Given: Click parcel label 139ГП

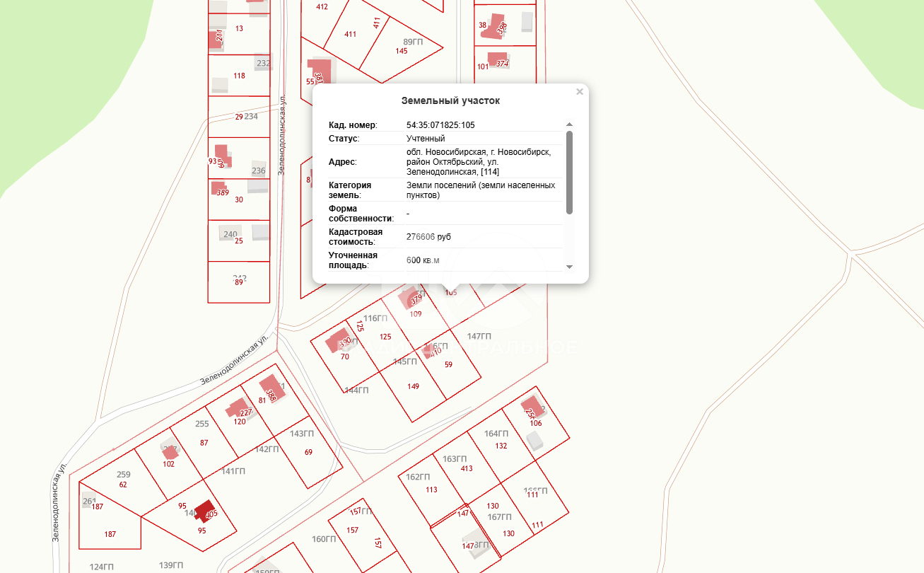Looking at the screenshot, I should point(171,565).
